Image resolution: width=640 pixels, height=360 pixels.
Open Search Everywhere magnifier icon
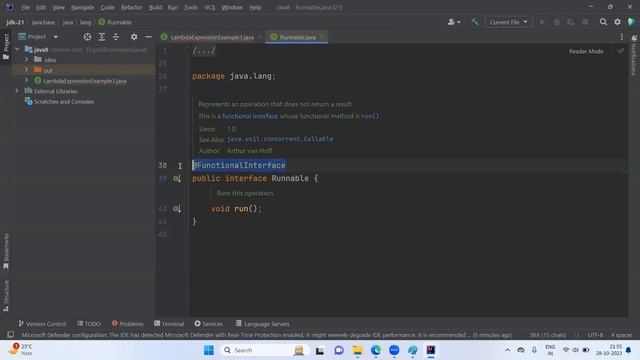click(x=603, y=22)
